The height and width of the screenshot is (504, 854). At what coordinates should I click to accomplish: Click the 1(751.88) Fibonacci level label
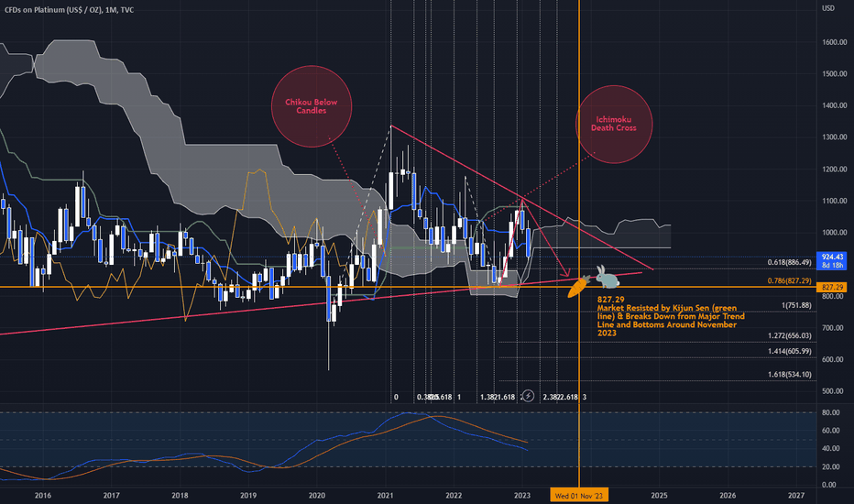tap(796, 306)
